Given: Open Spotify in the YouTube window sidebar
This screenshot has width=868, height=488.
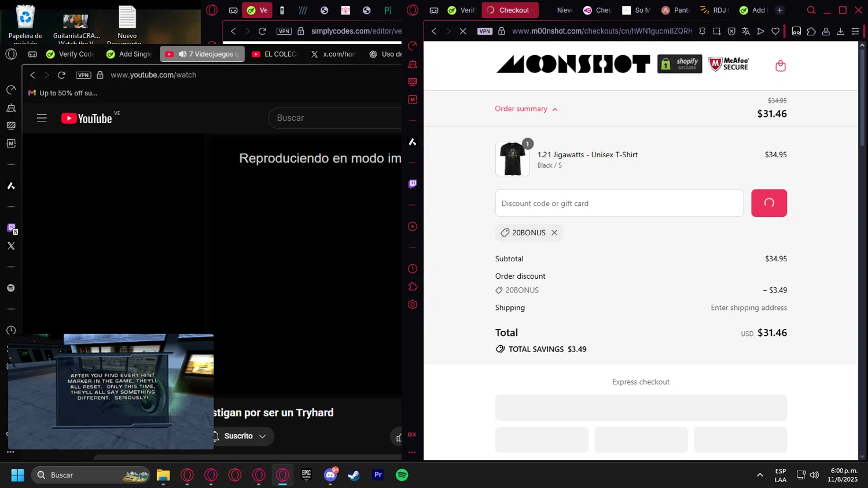Looking at the screenshot, I should pos(11,288).
